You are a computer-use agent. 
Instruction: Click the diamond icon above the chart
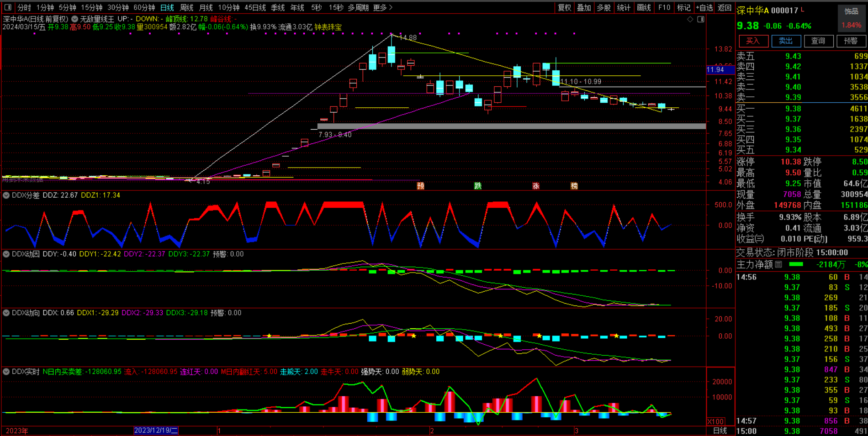[690, 19]
